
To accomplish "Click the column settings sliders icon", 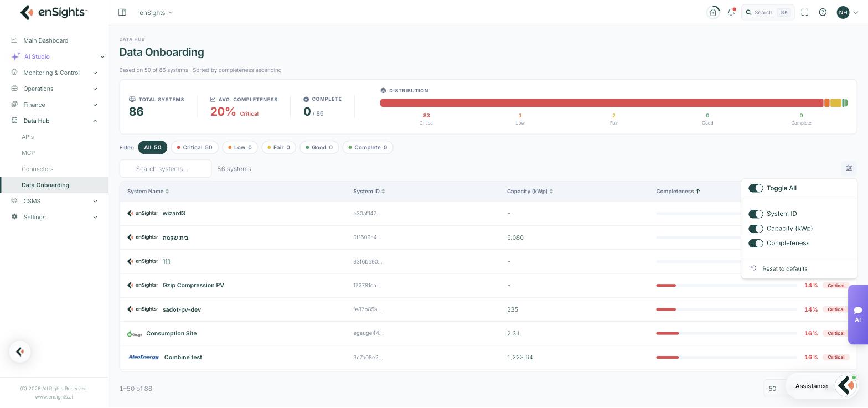I will pyautogui.click(x=849, y=168).
